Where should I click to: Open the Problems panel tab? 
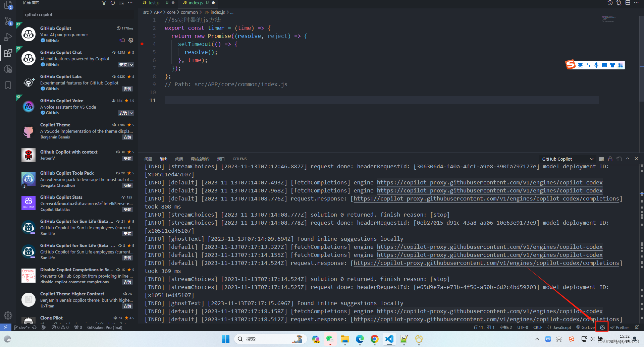pos(148,159)
